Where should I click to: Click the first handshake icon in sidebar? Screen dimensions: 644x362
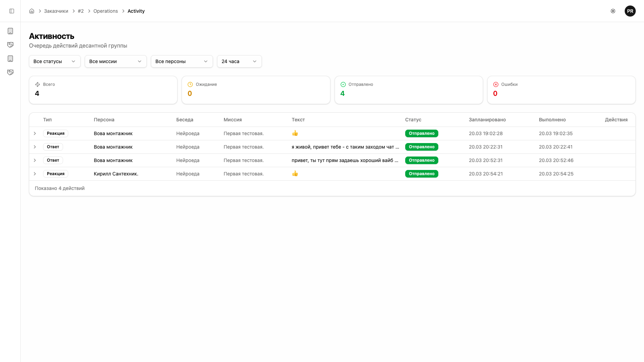coord(10,45)
